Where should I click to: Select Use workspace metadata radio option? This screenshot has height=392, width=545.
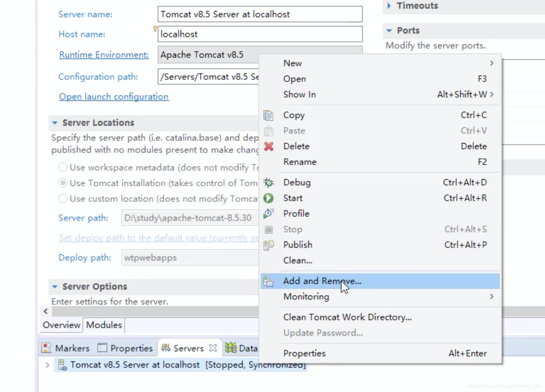pos(63,167)
